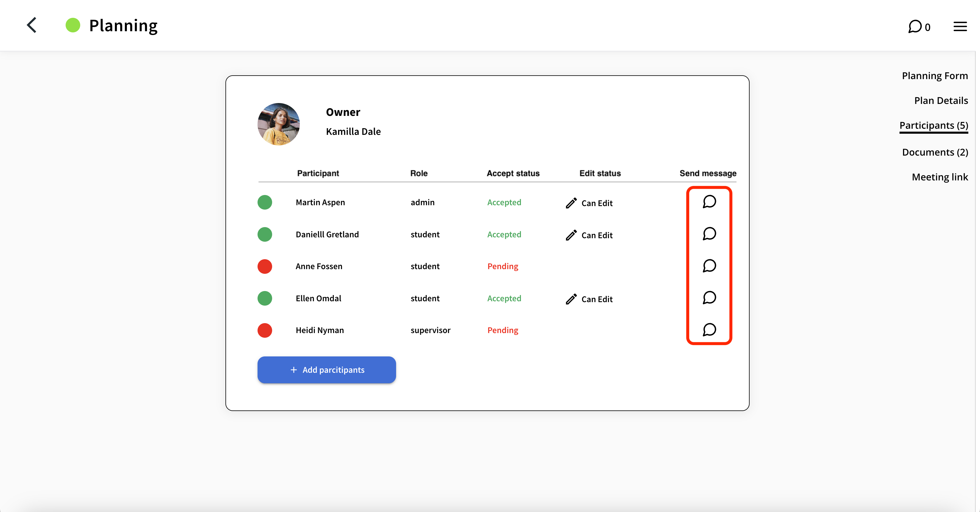Viewport: 980px width, 512px height.
Task: Message Anne Fossen via chat icon
Action: click(709, 266)
